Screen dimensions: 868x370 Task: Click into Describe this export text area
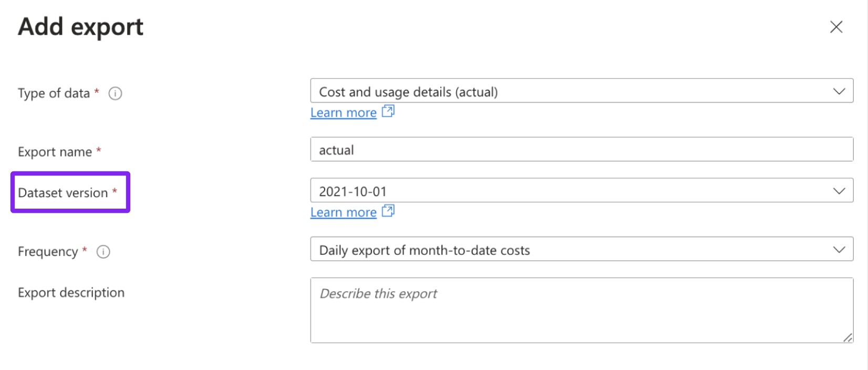(582, 310)
